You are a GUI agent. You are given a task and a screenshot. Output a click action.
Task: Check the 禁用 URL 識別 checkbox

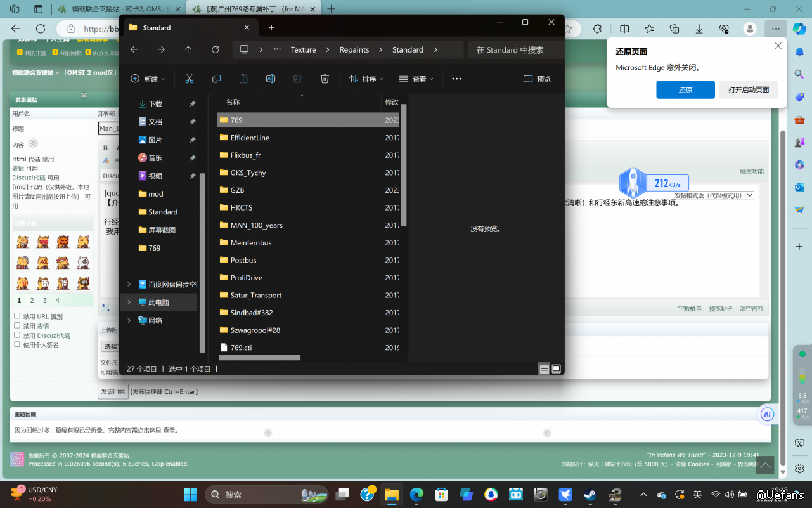pos(17,316)
